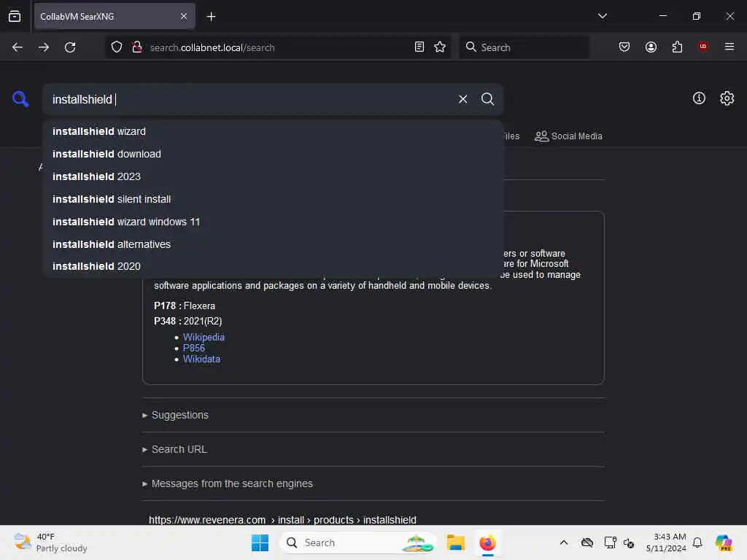
Task: Choose suggestion installshield 2023
Action: pos(273,176)
